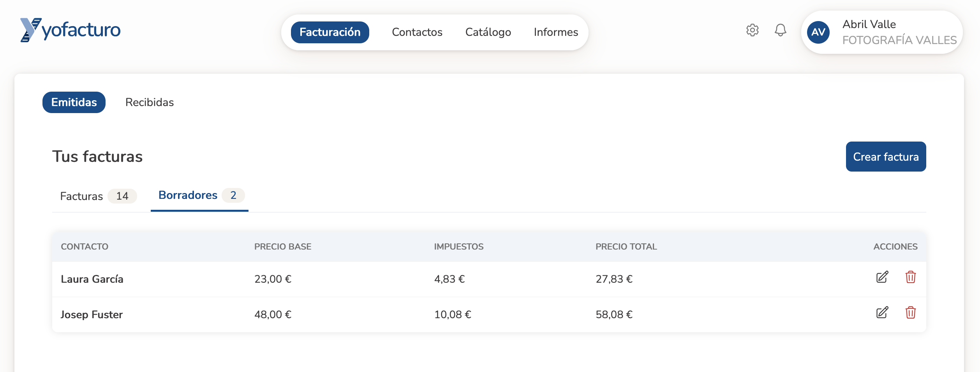Edit Josep Fuster's draft invoice
This screenshot has height=372, width=980.
[882, 313]
